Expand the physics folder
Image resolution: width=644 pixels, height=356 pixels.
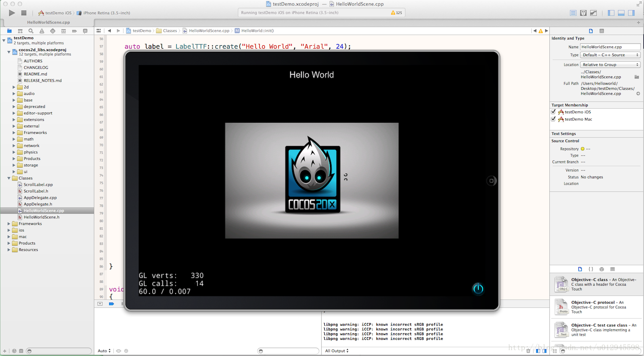(x=14, y=152)
